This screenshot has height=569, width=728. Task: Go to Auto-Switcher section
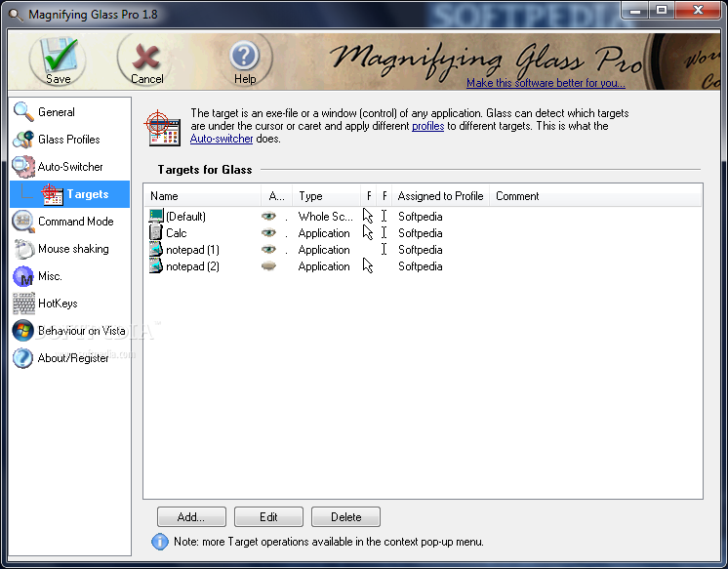point(69,167)
